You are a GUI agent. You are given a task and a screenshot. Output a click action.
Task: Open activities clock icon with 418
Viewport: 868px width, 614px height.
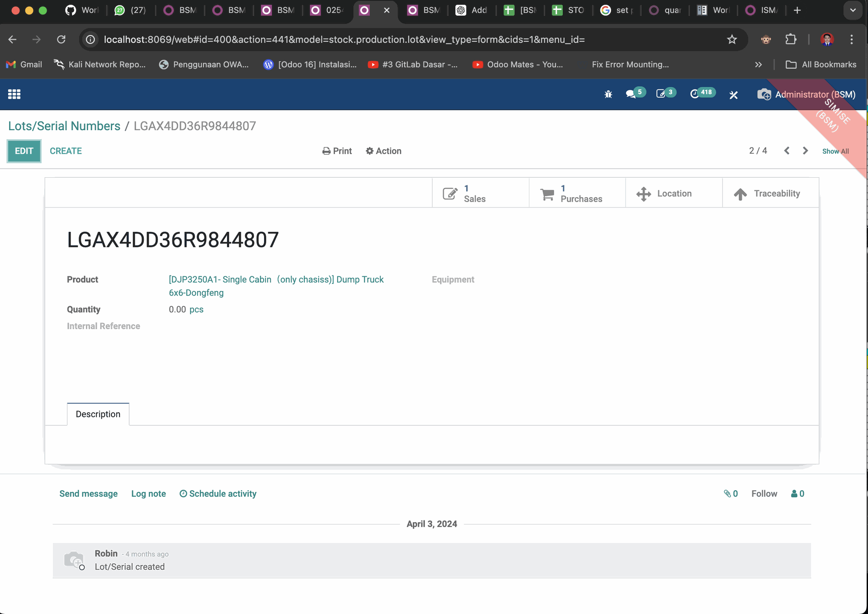pos(695,94)
